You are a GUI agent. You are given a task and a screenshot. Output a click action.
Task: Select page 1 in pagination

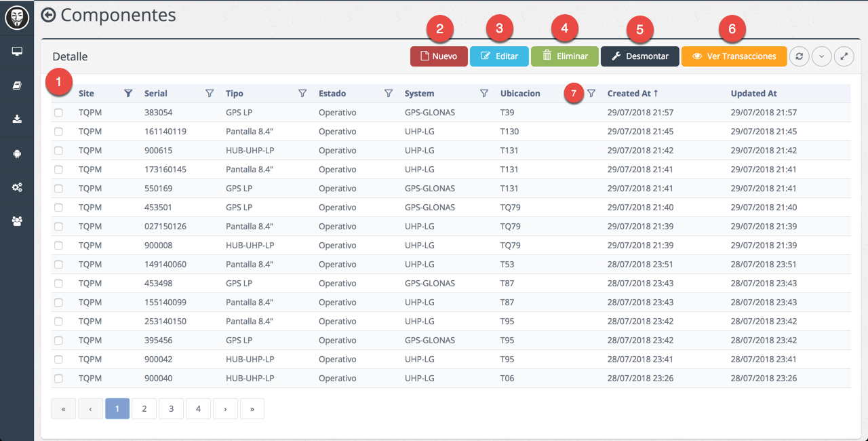[x=117, y=408]
